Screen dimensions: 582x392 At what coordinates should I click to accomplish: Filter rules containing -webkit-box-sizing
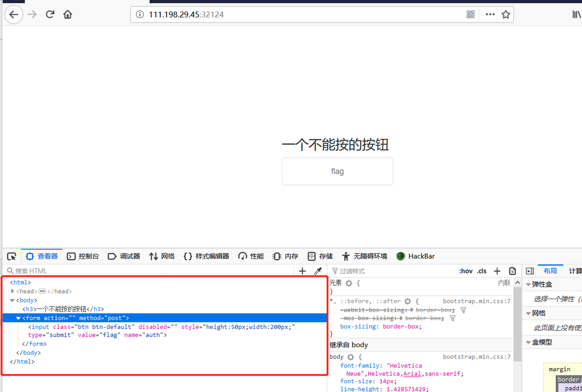pos(464,310)
